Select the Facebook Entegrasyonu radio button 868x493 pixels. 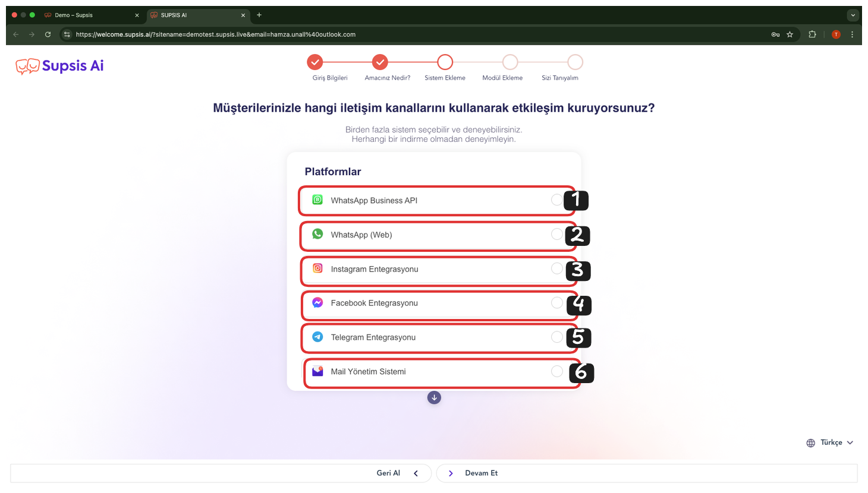pos(556,302)
